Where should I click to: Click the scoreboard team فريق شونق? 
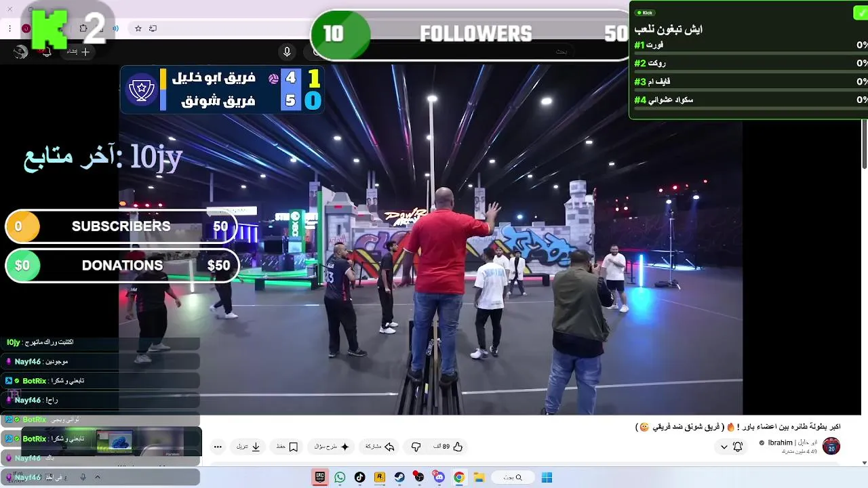point(218,101)
